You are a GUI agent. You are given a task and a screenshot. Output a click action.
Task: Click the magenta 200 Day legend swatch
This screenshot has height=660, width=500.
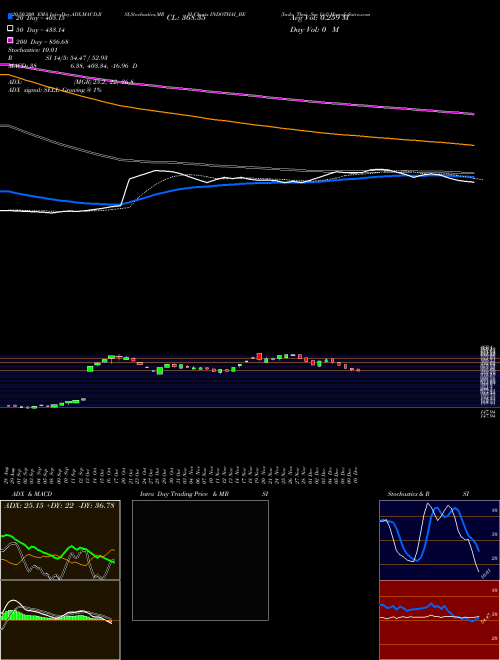tap(11, 40)
